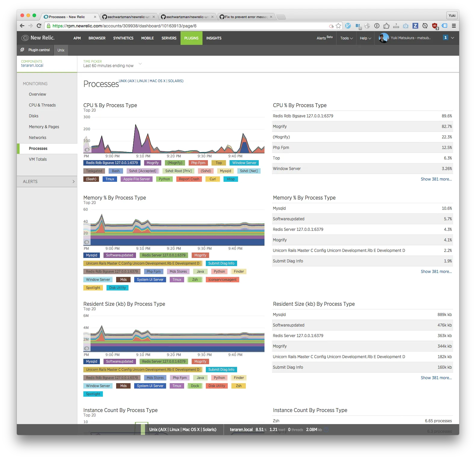The image size is (476, 459).
Task: Reload the page with the refresh icon
Action: tap(39, 26)
